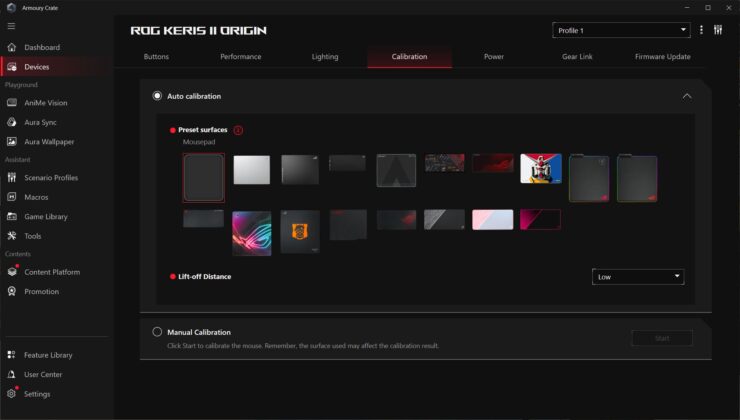Collapse the Auto calibration section chevron
This screenshot has height=420, width=740.
pyautogui.click(x=687, y=96)
